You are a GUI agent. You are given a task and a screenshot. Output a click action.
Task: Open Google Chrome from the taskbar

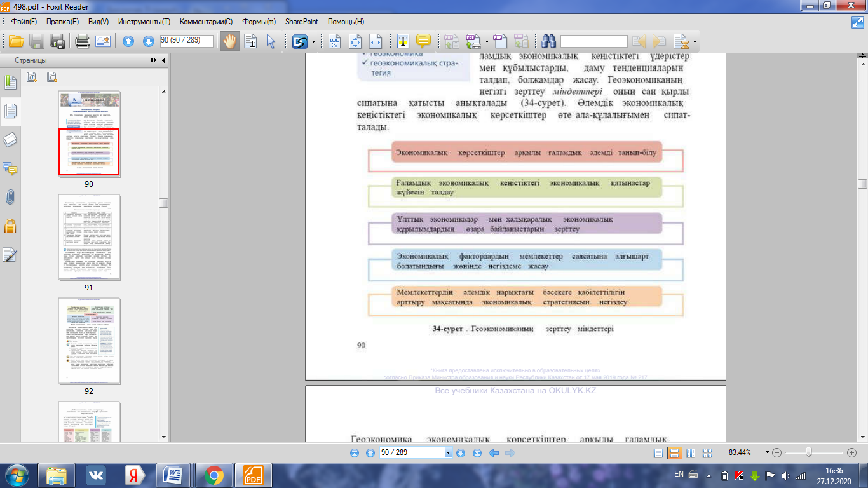click(x=214, y=475)
